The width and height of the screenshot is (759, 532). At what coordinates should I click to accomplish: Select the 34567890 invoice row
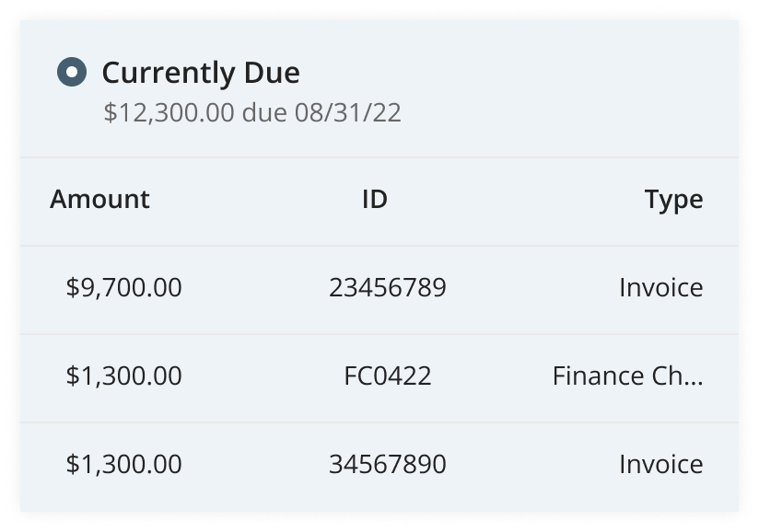[379, 466]
